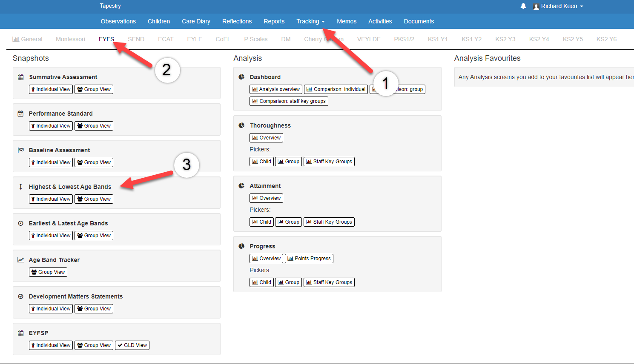Open the KS2 Y3 tab
This screenshot has height=364, width=634.
(505, 39)
